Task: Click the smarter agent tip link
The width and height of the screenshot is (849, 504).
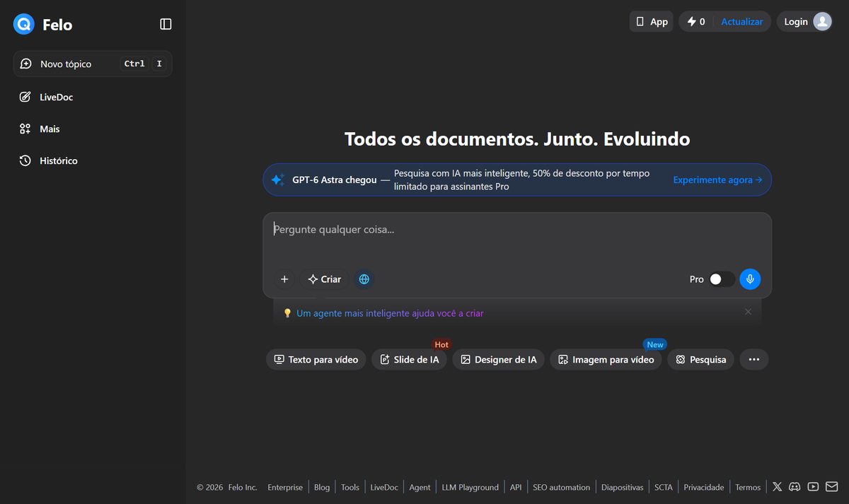Action: pyautogui.click(x=390, y=312)
